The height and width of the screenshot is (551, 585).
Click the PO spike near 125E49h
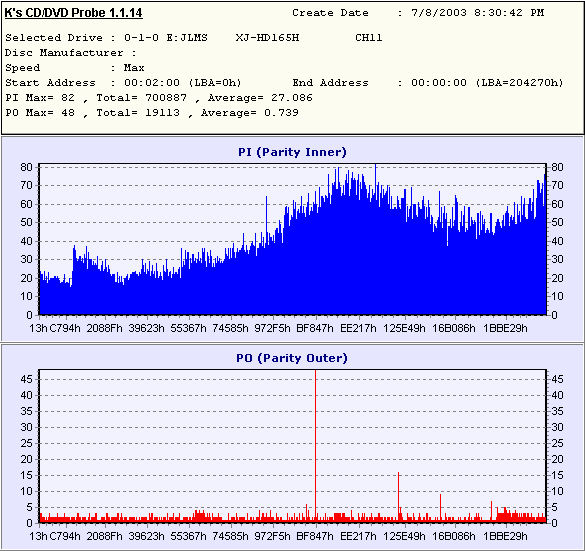tap(398, 495)
